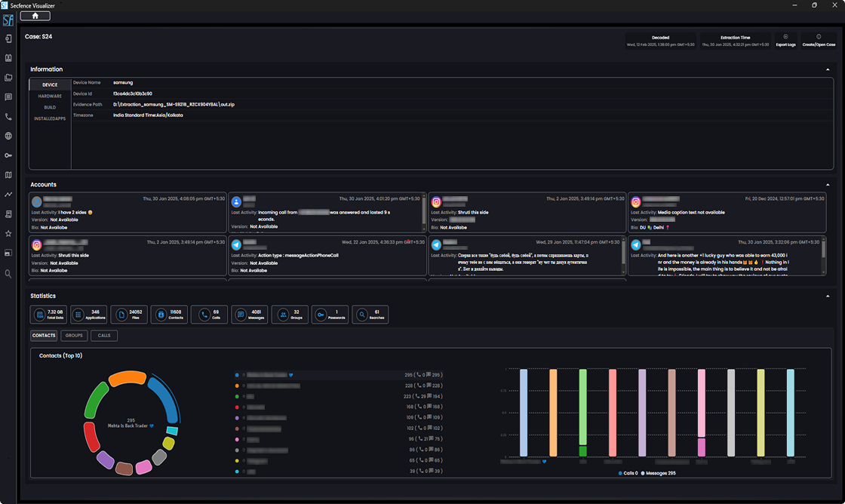The height and width of the screenshot is (504, 845).
Task: Select the BUILD information tab
Action: 50,107
